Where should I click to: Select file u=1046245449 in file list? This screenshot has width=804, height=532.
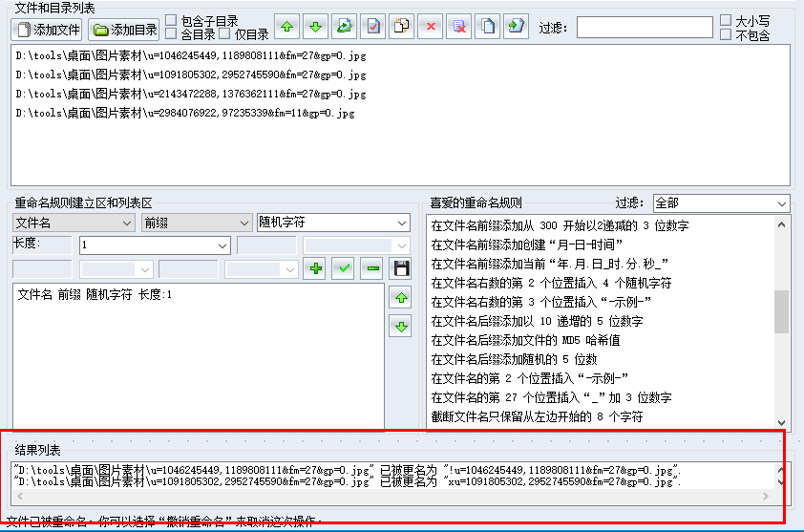pos(191,56)
